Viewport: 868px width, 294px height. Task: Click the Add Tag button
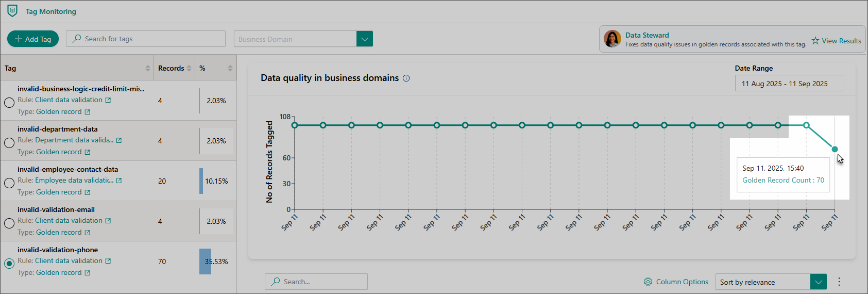point(33,39)
